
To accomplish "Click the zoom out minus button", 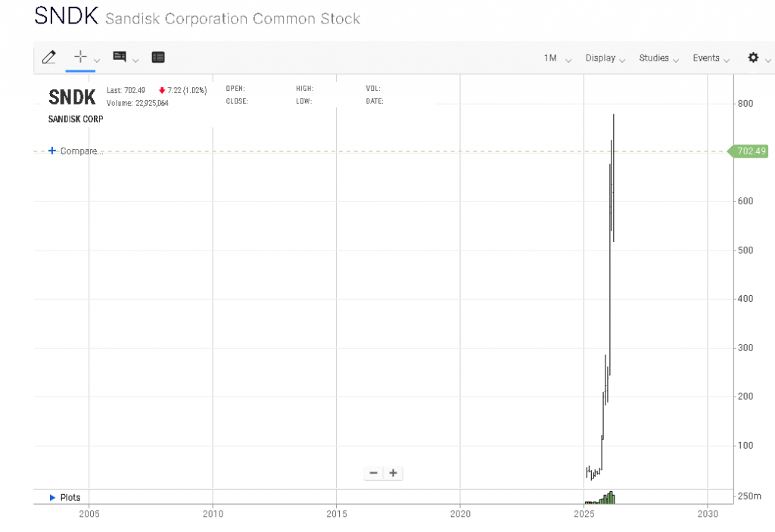I will (373, 473).
